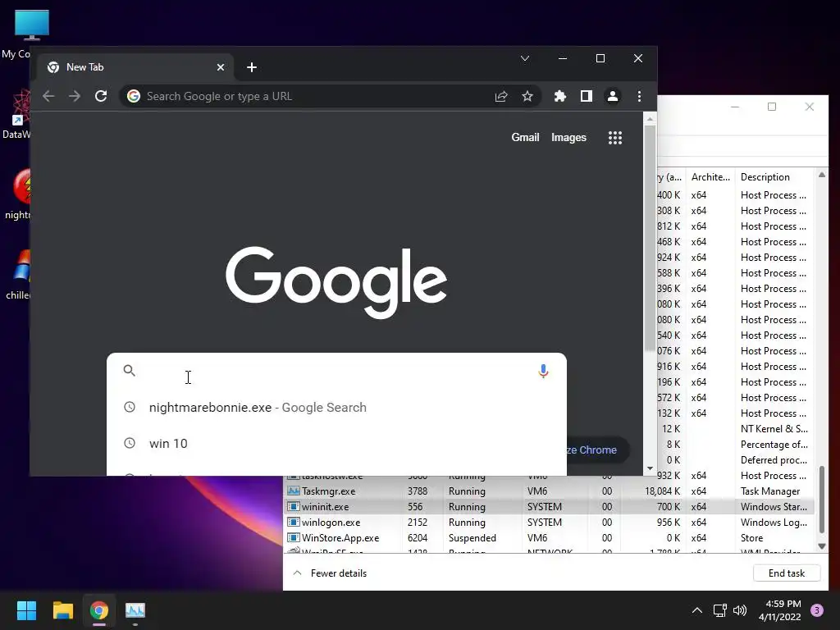
Task: Click Task Manager scrollbar up arrow
Action: pos(822,176)
